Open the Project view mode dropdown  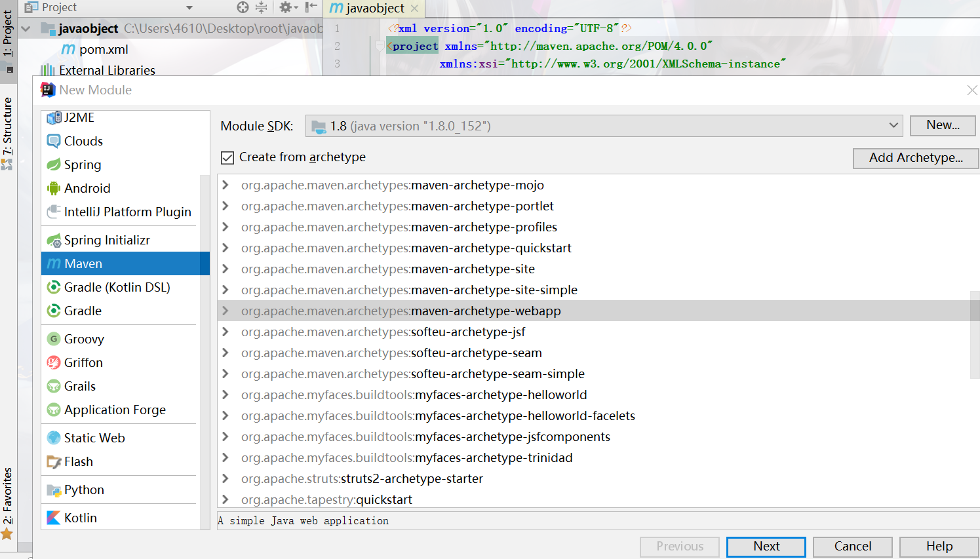pyautogui.click(x=189, y=8)
